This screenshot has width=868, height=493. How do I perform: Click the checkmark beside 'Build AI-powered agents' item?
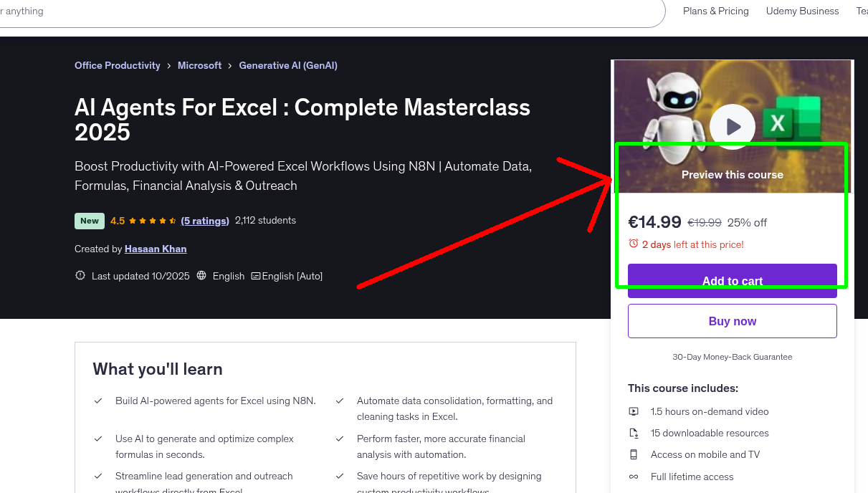tap(98, 401)
